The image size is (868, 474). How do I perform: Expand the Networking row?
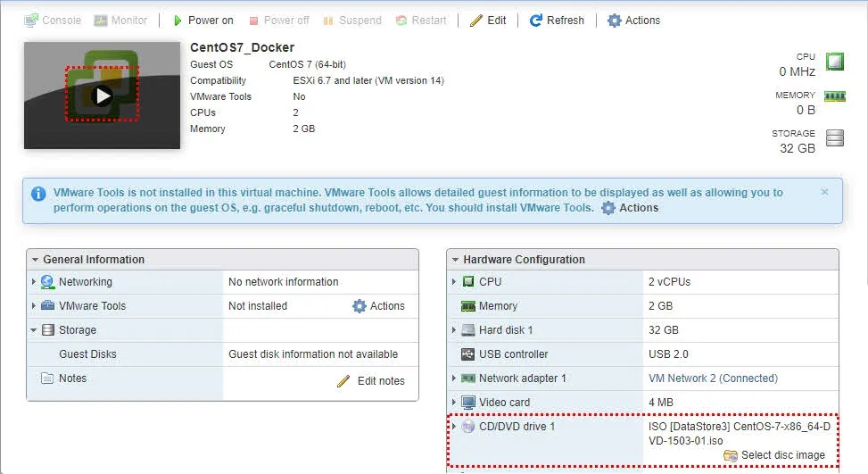(x=34, y=282)
